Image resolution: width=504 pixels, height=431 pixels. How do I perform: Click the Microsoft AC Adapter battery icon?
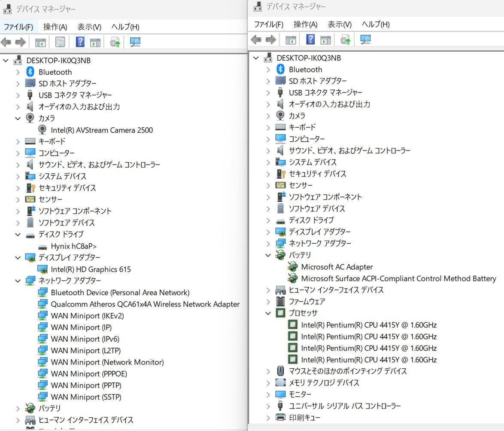click(292, 267)
